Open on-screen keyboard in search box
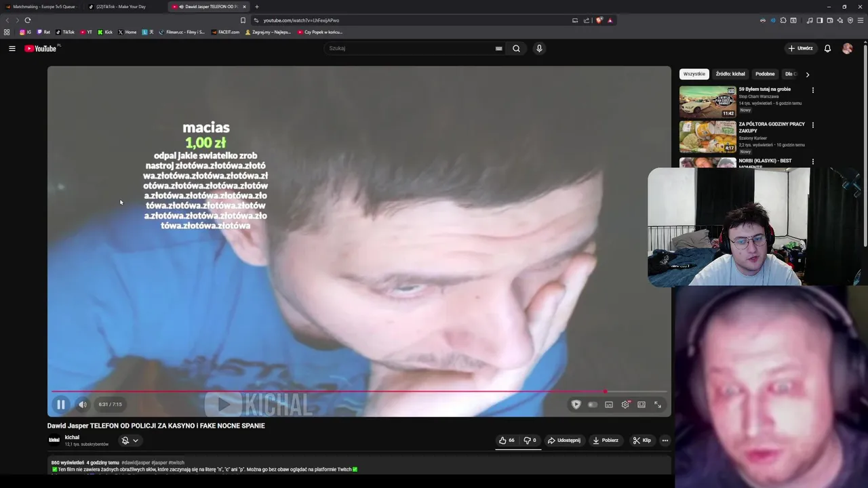The height and width of the screenshot is (488, 868). click(x=498, y=48)
